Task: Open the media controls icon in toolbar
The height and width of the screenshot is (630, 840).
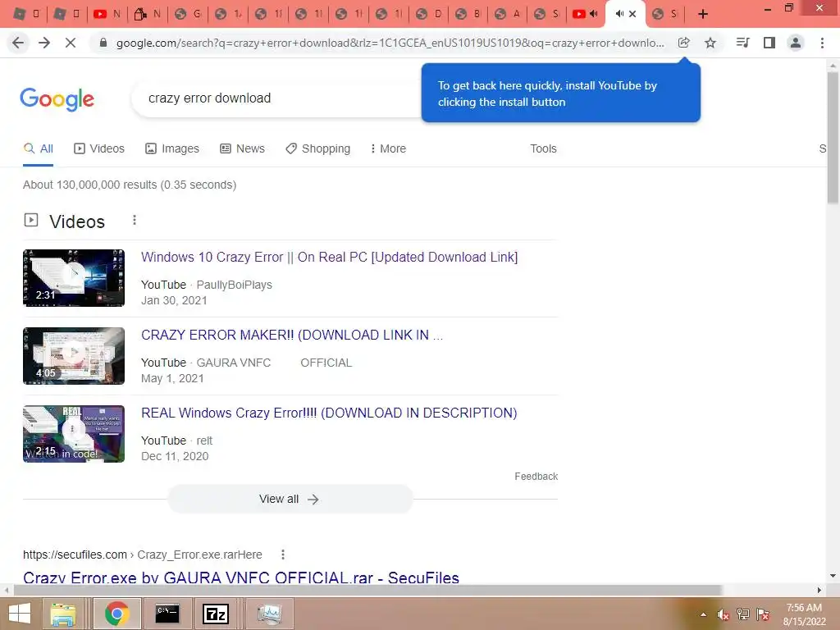Action: (x=742, y=43)
